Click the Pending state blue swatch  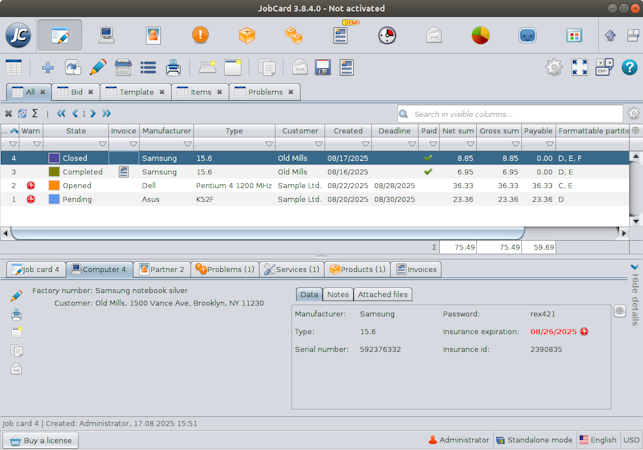pos(54,199)
